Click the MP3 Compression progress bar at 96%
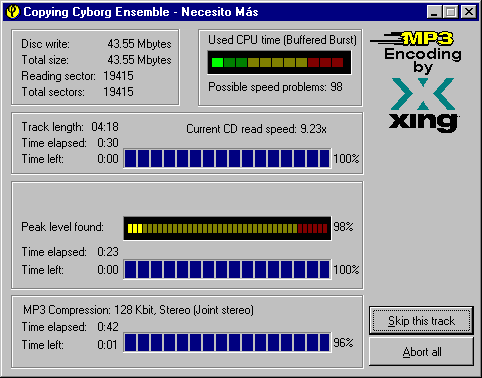This screenshot has height=378, width=482. 227,342
